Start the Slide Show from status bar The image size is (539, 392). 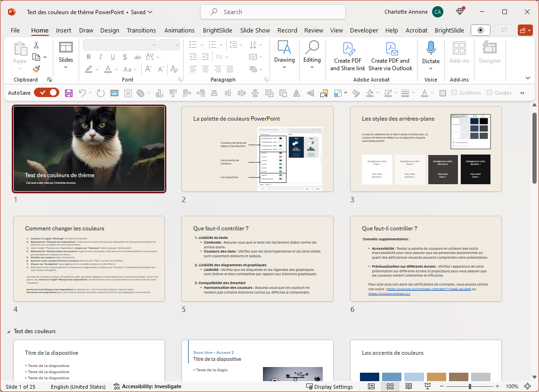[x=428, y=386]
